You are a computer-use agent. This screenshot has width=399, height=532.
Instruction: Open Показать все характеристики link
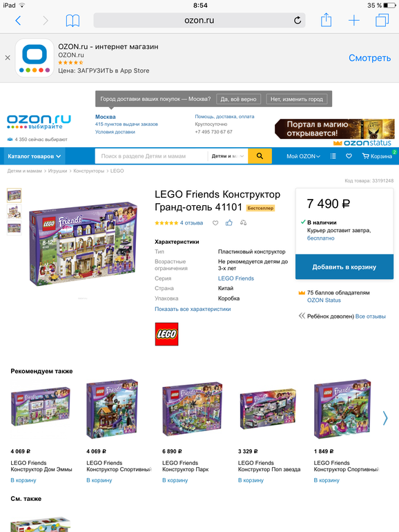tap(193, 309)
